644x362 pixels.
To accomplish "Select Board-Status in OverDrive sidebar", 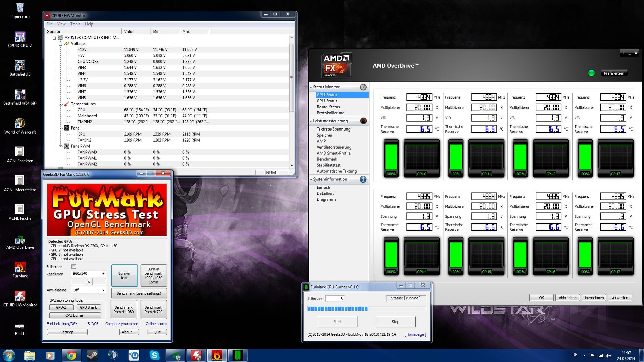I will click(x=328, y=107).
